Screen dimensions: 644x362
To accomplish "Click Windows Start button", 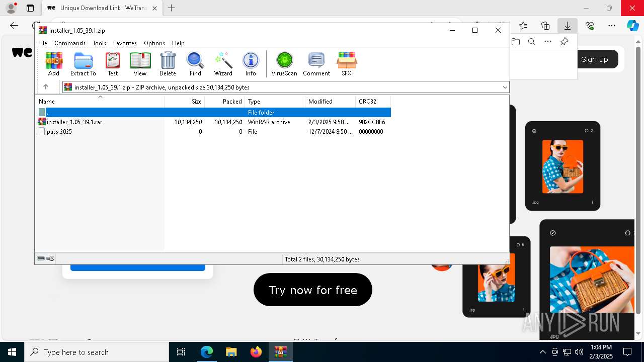I will pos(12,352).
